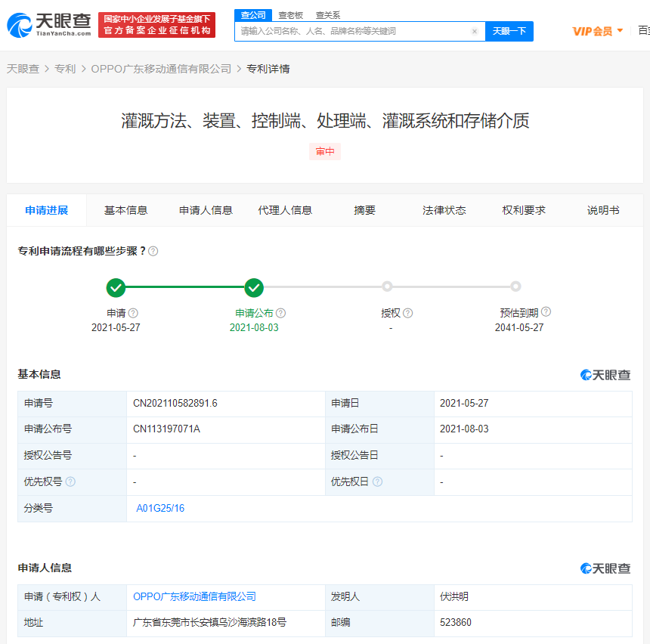Open the 法律状态 tab
Image resolution: width=650 pixels, height=644 pixels.
pyautogui.click(x=444, y=210)
